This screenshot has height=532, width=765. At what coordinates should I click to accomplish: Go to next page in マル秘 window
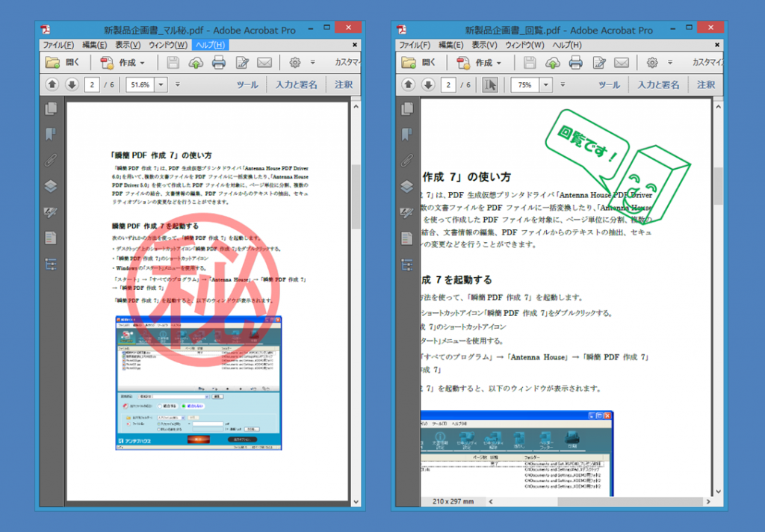tap(72, 84)
